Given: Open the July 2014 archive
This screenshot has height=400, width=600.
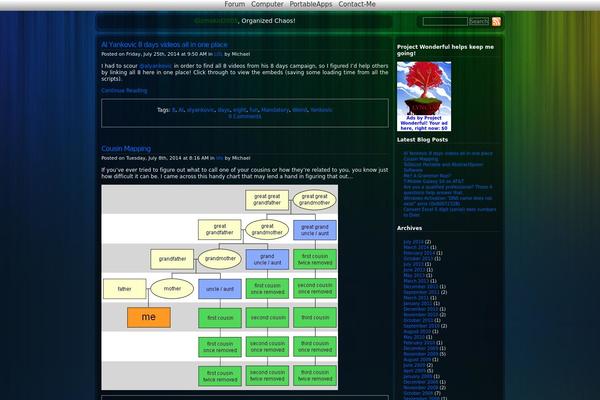Looking at the screenshot, I should [x=413, y=242].
